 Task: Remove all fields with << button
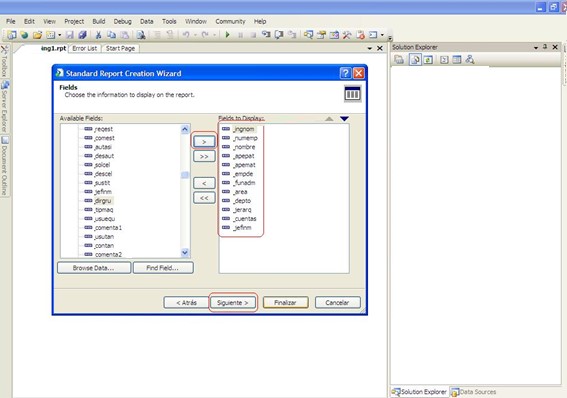pyautogui.click(x=204, y=198)
